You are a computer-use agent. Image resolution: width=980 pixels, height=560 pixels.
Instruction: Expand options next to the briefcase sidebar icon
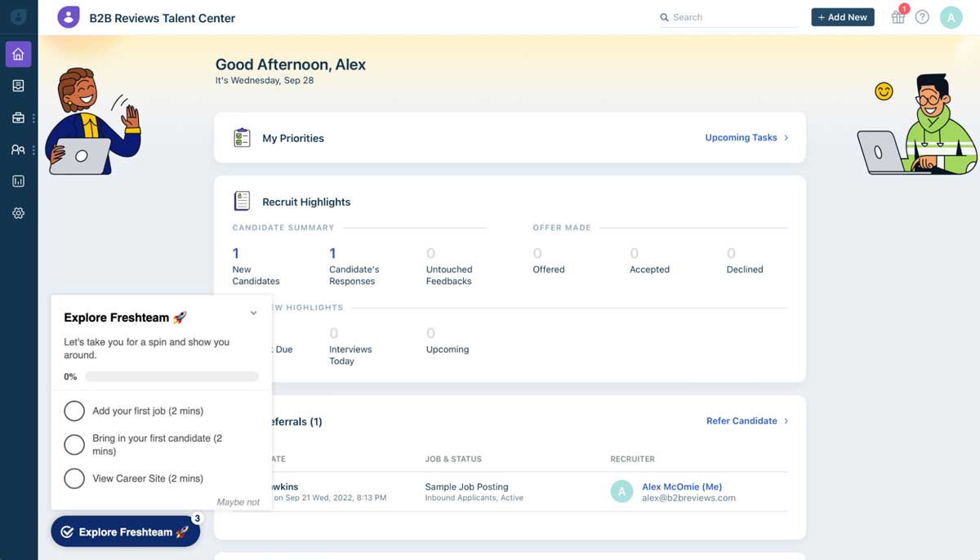click(32, 117)
